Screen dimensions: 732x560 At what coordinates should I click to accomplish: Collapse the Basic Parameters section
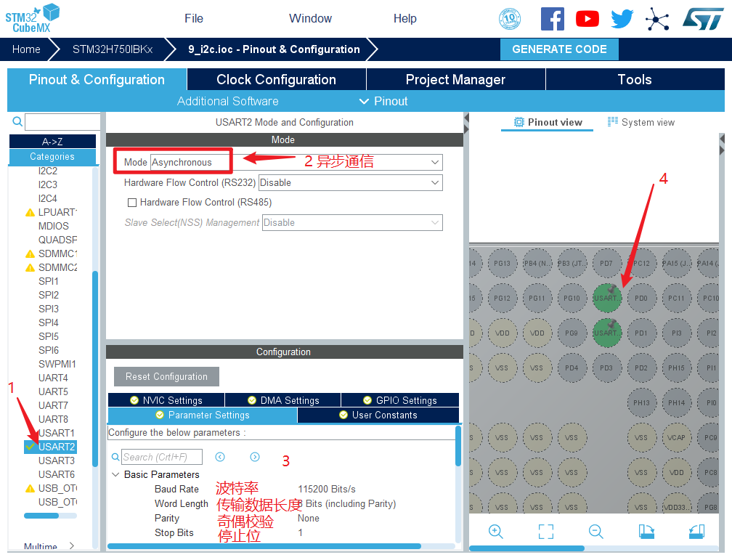tap(116, 474)
